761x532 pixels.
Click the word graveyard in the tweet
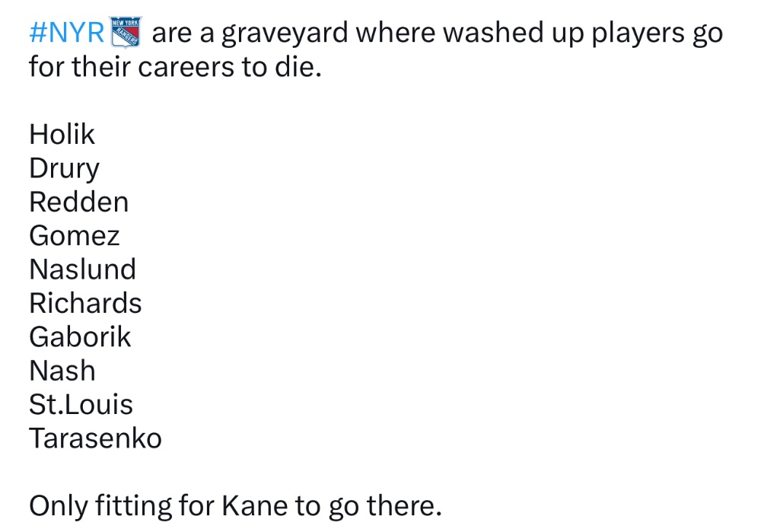point(285,34)
